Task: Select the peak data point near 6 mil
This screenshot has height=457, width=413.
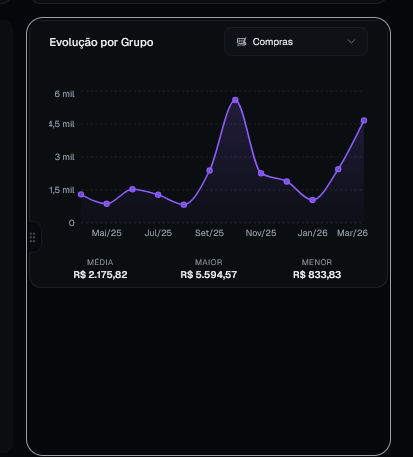Action: [235, 100]
